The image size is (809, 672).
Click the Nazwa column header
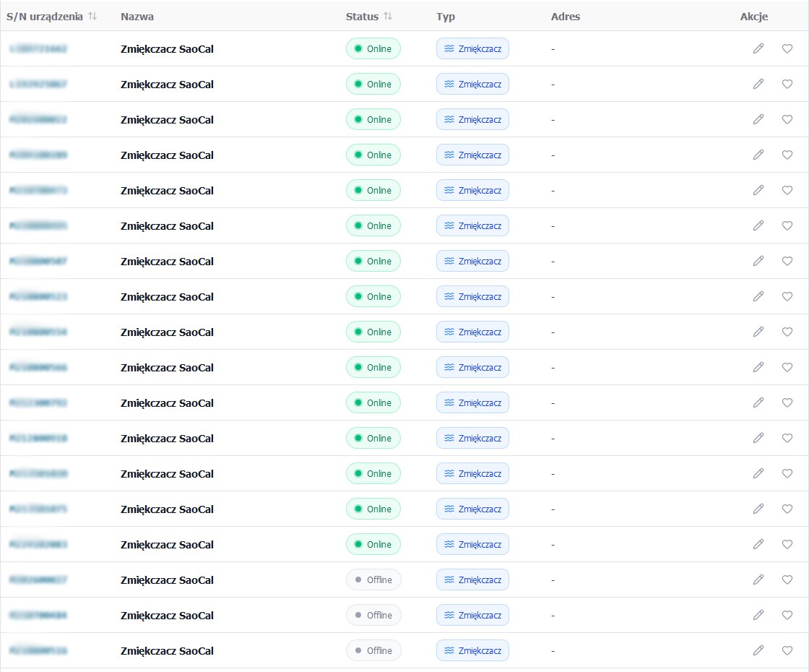pos(137,17)
